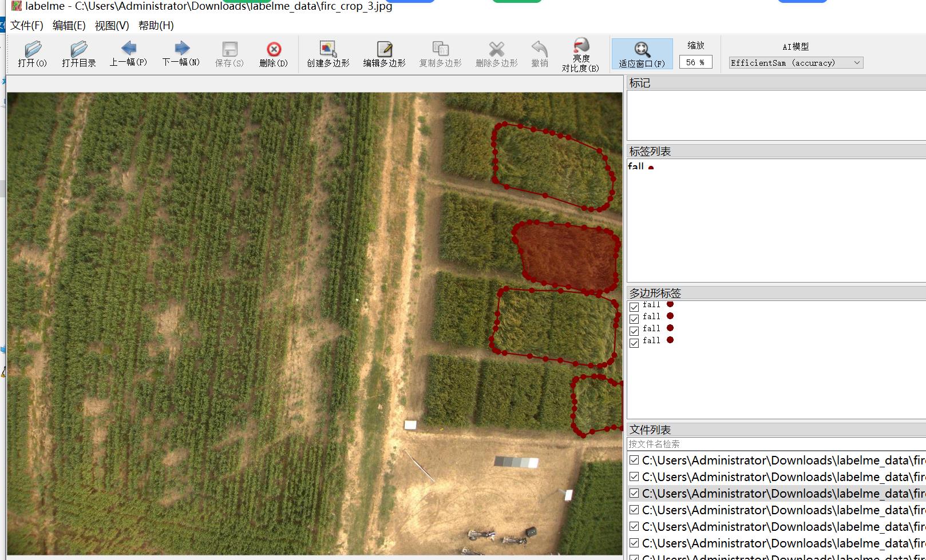Open the File (文件) menu
Viewport: 926px width, 560px height.
click(x=26, y=26)
